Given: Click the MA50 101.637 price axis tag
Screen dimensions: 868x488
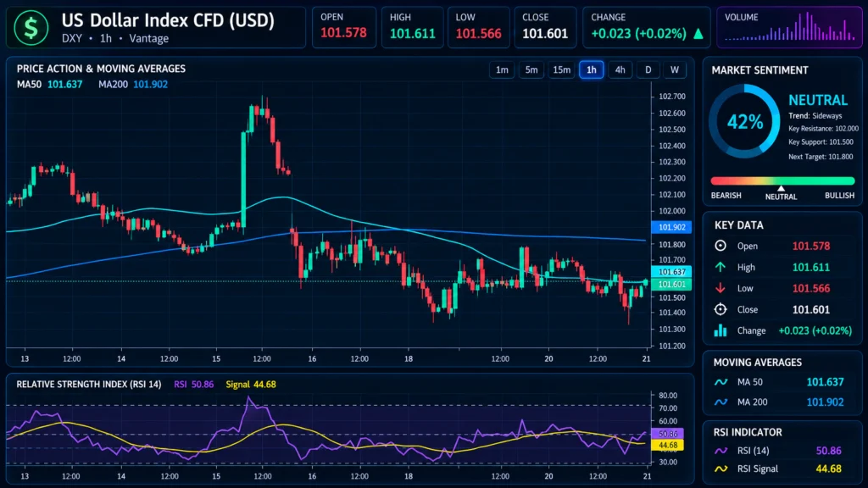Looking at the screenshot, I should point(671,272).
